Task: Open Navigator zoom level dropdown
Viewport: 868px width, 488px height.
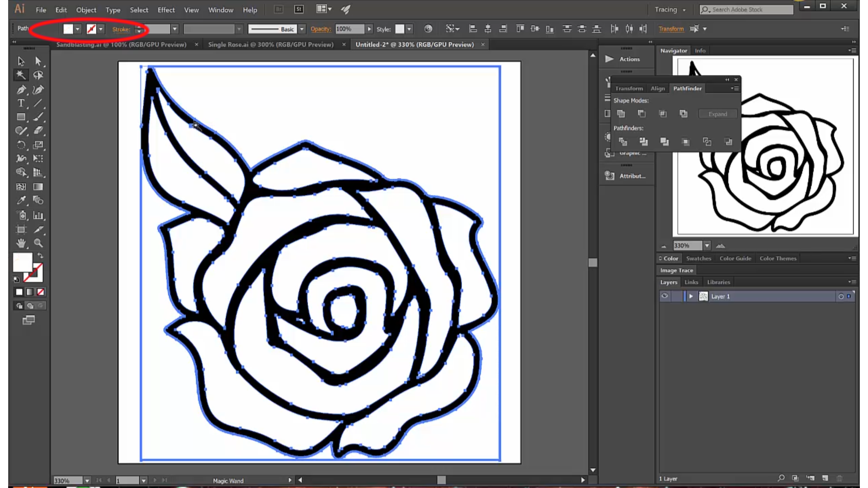Action: tap(707, 245)
